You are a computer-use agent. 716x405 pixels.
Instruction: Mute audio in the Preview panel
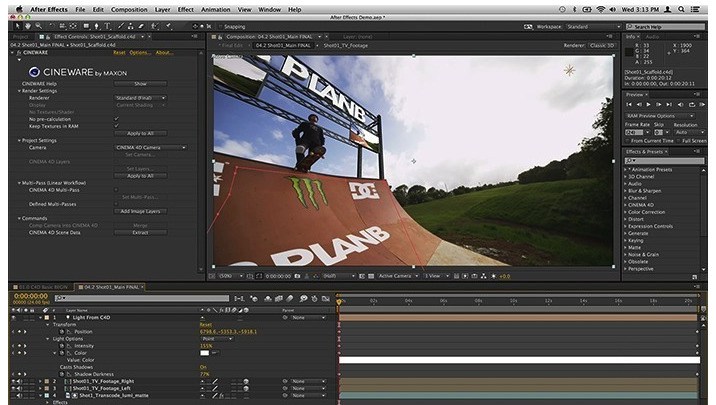click(x=680, y=105)
